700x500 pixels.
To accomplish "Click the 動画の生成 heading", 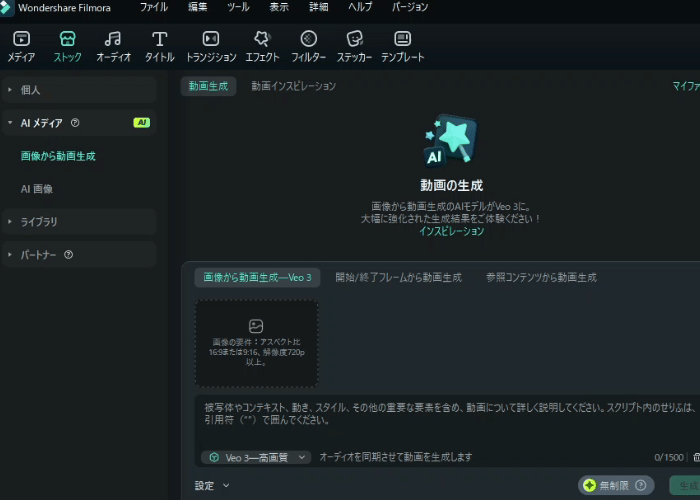I will pyautogui.click(x=451, y=185).
